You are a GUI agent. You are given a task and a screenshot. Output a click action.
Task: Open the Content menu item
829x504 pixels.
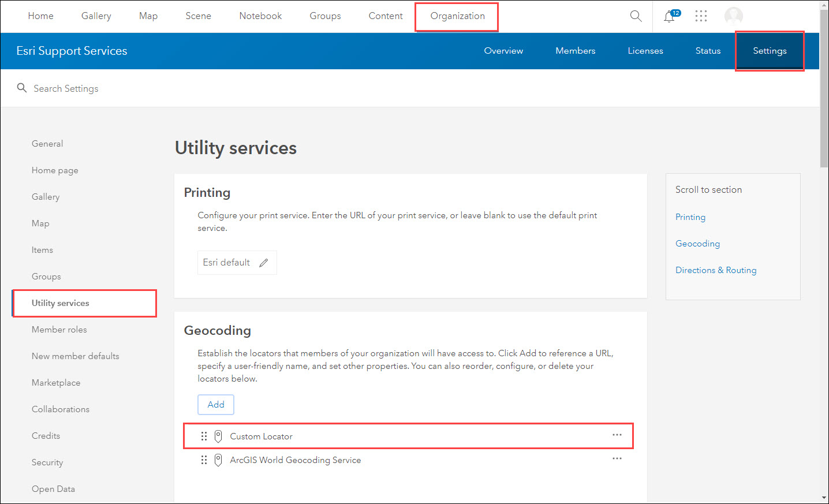point(386,16)
